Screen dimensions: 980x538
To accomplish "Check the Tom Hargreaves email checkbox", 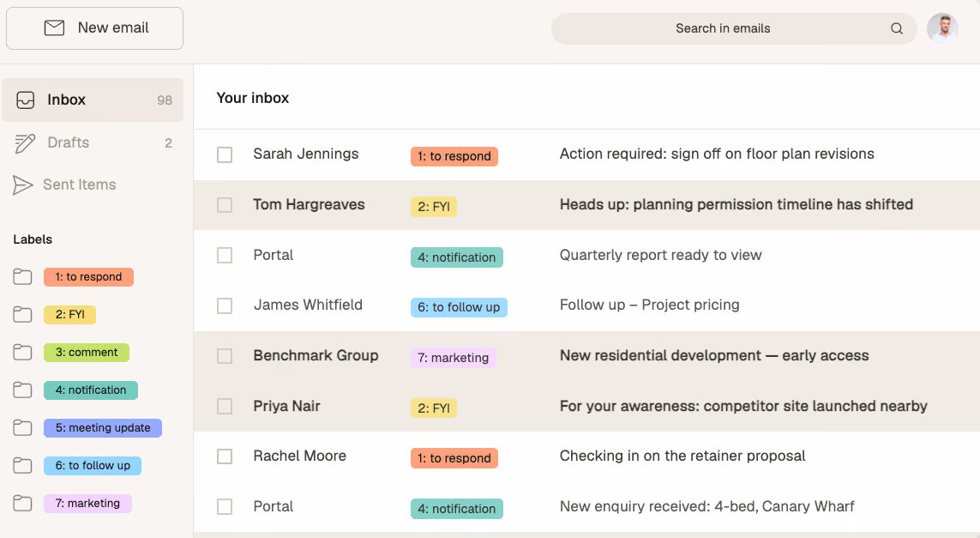I will [x=225, y=205].
